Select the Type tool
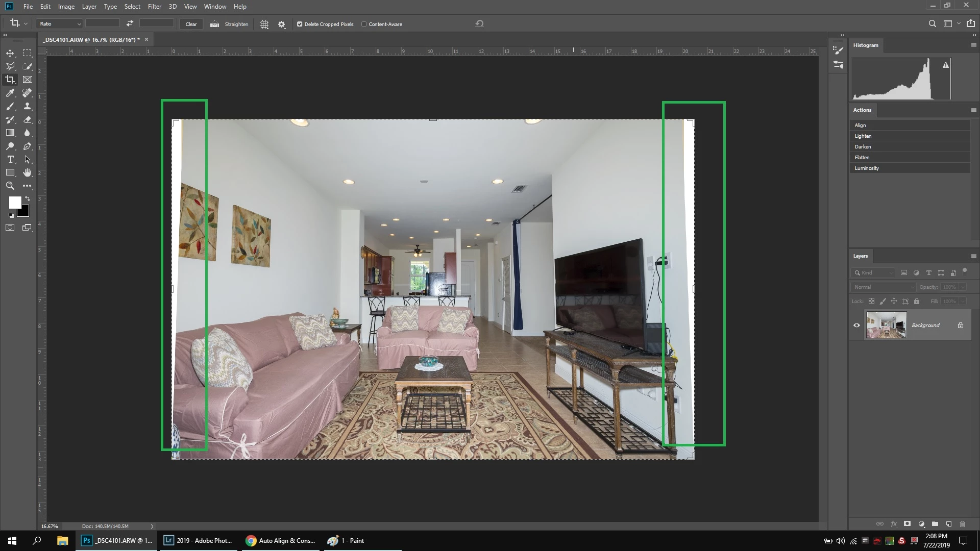This screenshot has height=551, width=980. point(10,160)
